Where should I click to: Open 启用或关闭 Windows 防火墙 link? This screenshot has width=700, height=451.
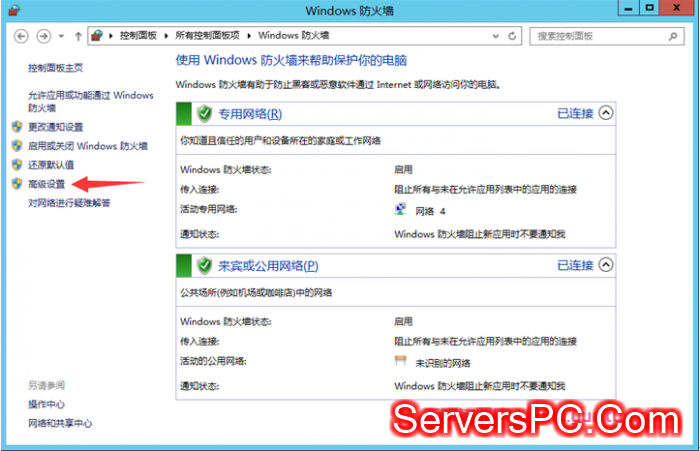coord(87,146)
